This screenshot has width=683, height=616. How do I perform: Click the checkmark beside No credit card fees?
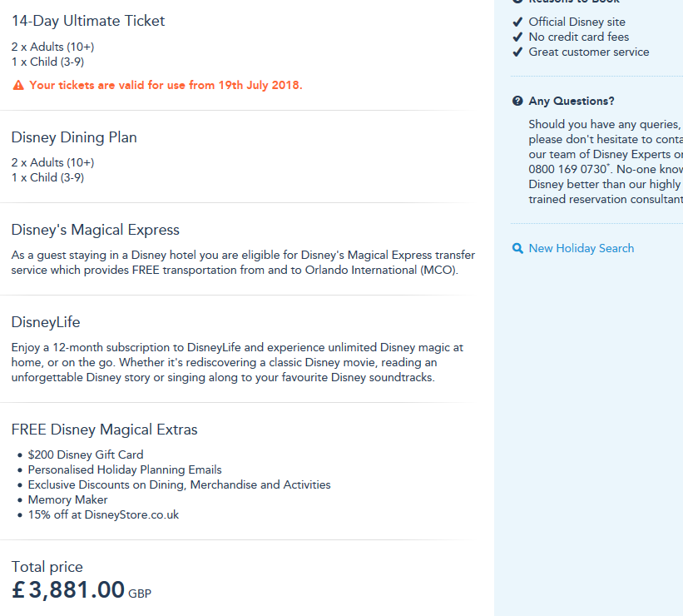(517, 37)
